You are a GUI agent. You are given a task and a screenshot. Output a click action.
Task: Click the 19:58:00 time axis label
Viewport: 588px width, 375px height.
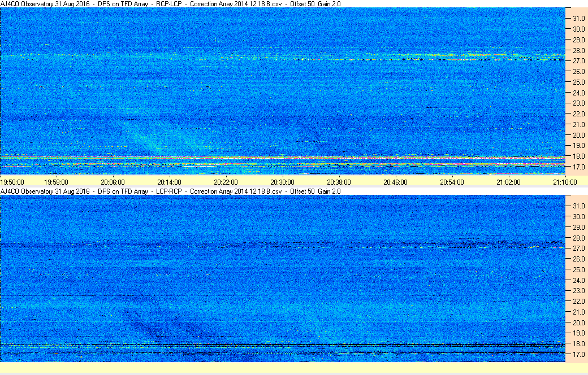coord(56,182)
